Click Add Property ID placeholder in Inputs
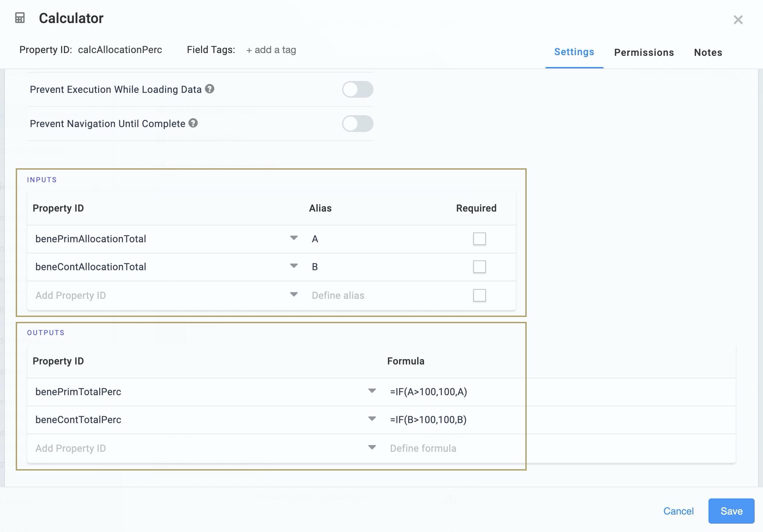 [71, 295]
